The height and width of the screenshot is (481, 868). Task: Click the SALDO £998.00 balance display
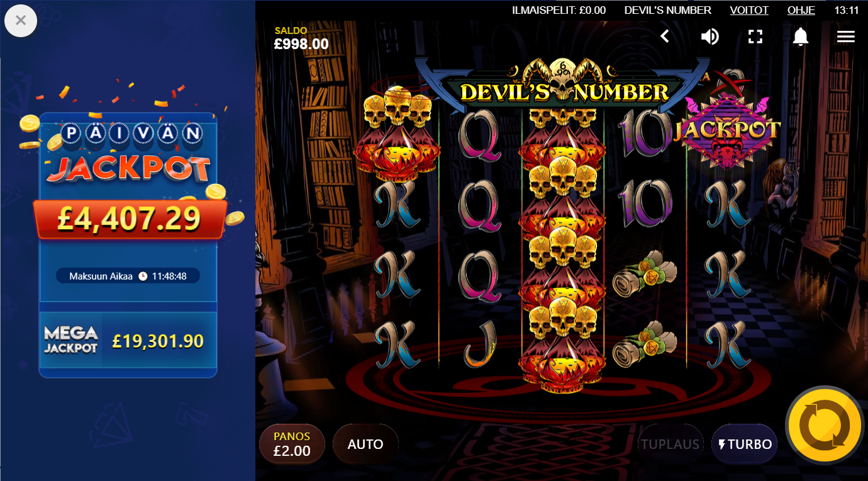coord(301,38)
